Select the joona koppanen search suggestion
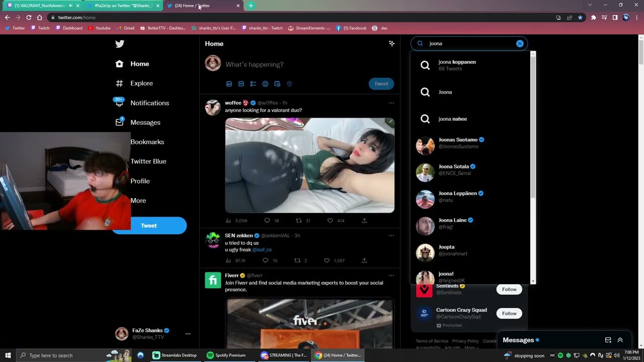The height and width of the screenshot is (362, 644). [x=470, y=65]
